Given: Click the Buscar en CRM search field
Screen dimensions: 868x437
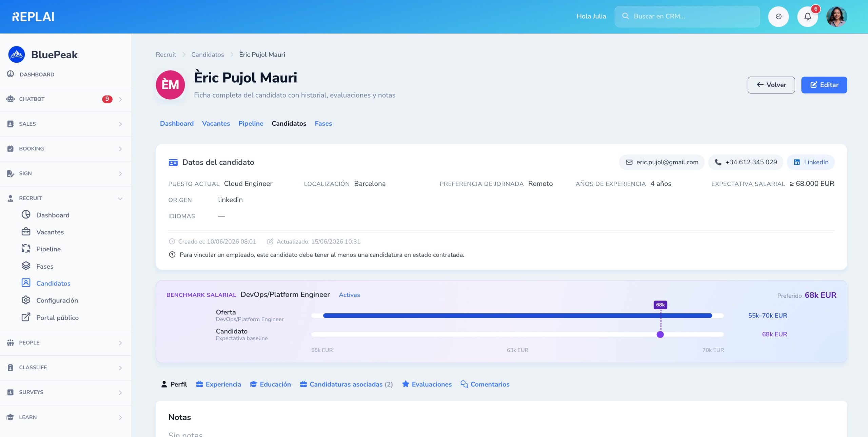Looking at the screenshot, I should click(x=687, y=16).
